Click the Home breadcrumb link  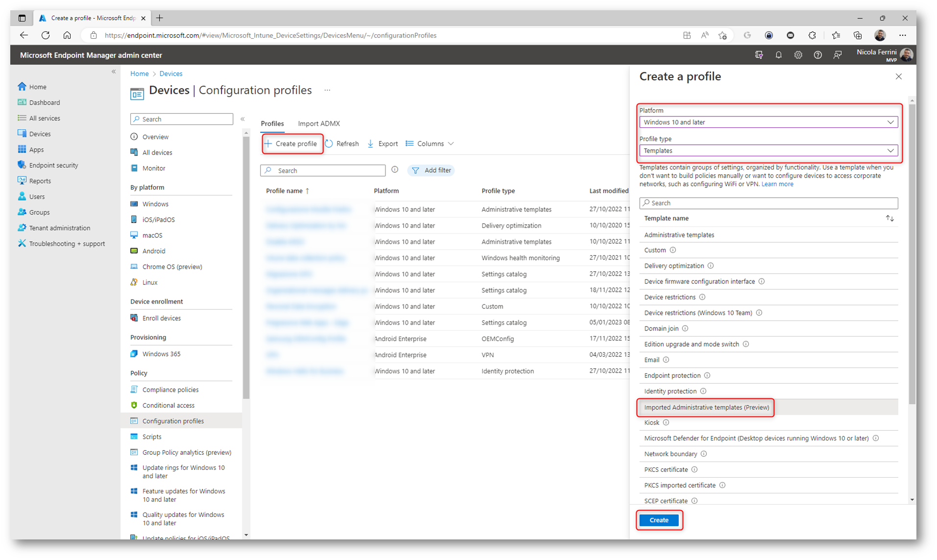(139, 73)
